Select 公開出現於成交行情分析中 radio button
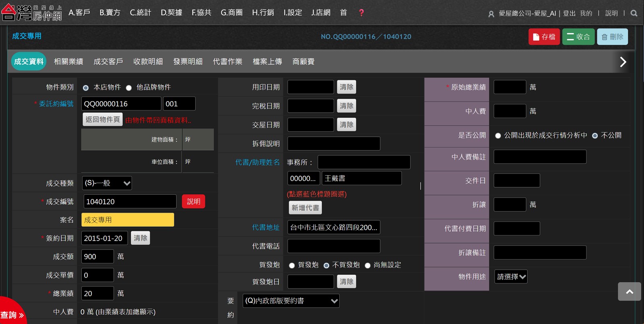 498,136
